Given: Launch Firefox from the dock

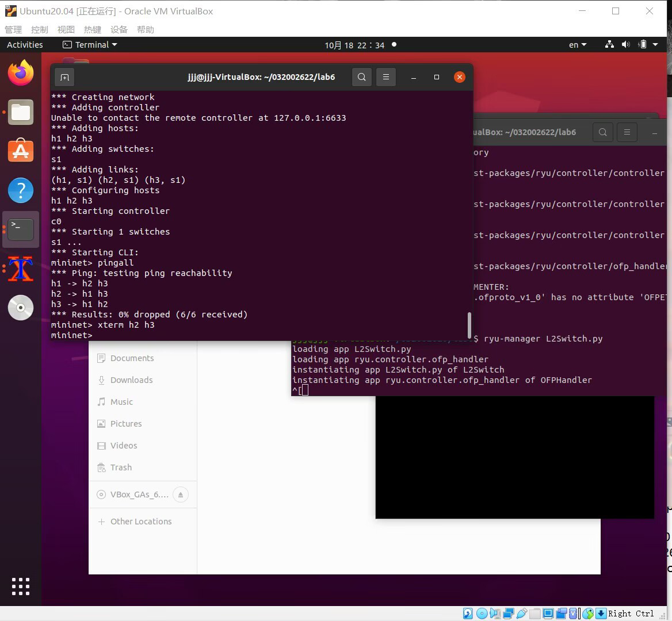Looking at the screenshot, I should (x=21, y=73).
